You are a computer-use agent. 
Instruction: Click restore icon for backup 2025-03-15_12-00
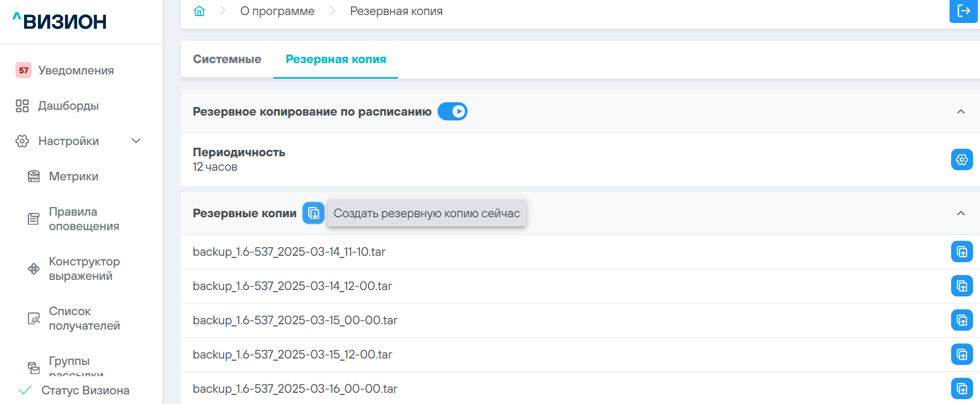pyautogui.click(x=961, y=354)
